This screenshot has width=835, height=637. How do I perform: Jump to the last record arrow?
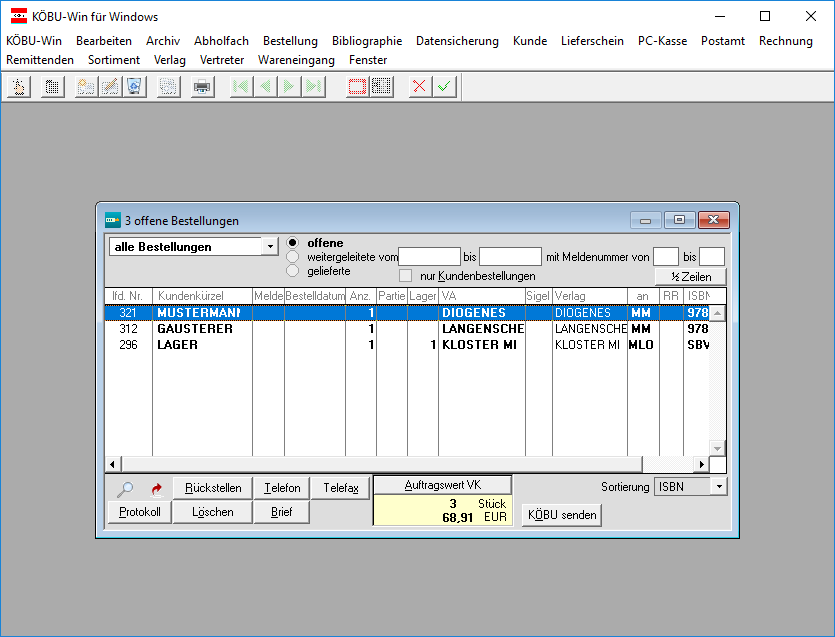click(x=314, y=86)
